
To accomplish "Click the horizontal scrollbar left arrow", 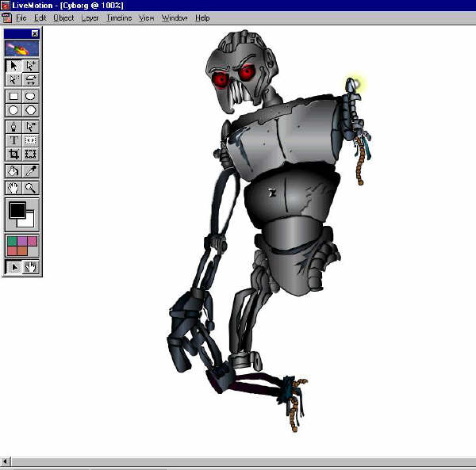I will click(x=6, y=461).
